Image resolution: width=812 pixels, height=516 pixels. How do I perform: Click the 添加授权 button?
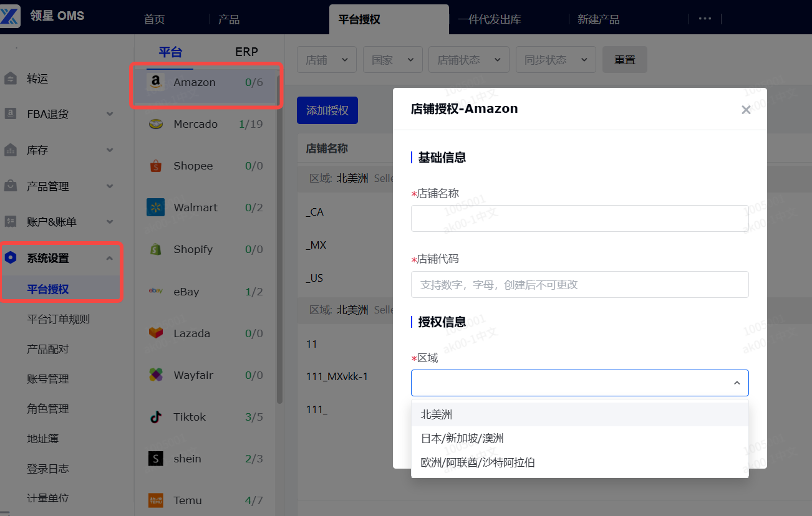(327, 110)
